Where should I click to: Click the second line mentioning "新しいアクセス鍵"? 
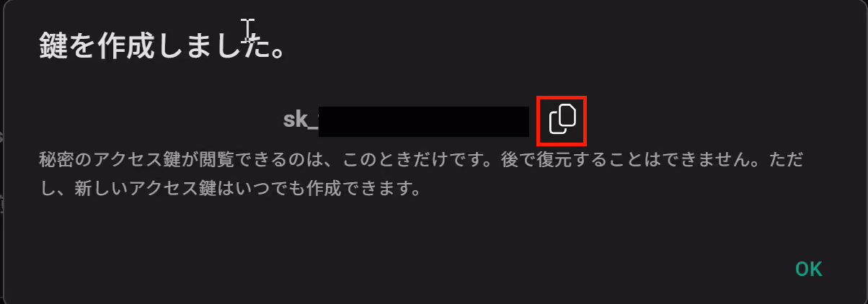point(229,190)
